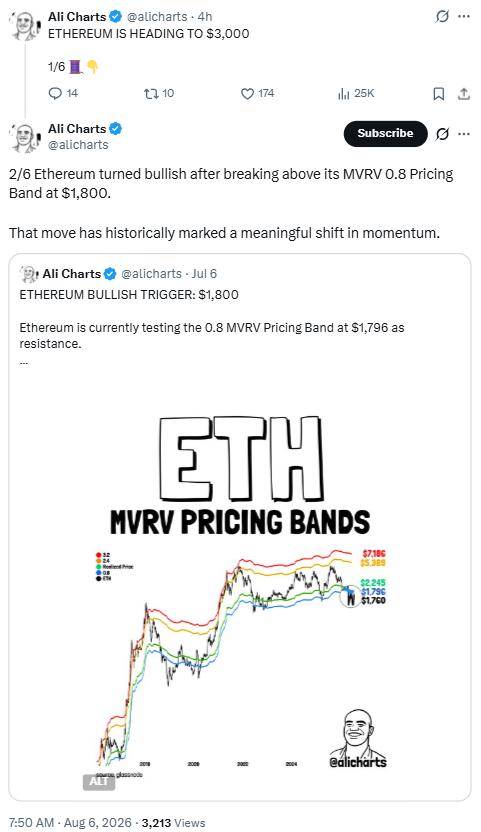The image size is (481, 832).
Task: Open more options on first tweet
Action: pos(464,17)
